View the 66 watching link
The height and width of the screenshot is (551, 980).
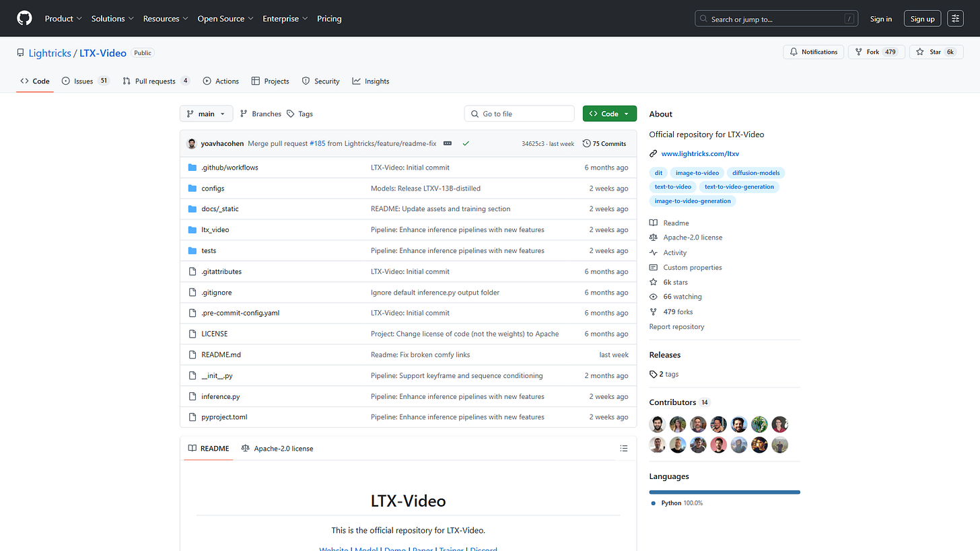click(675, 297)
